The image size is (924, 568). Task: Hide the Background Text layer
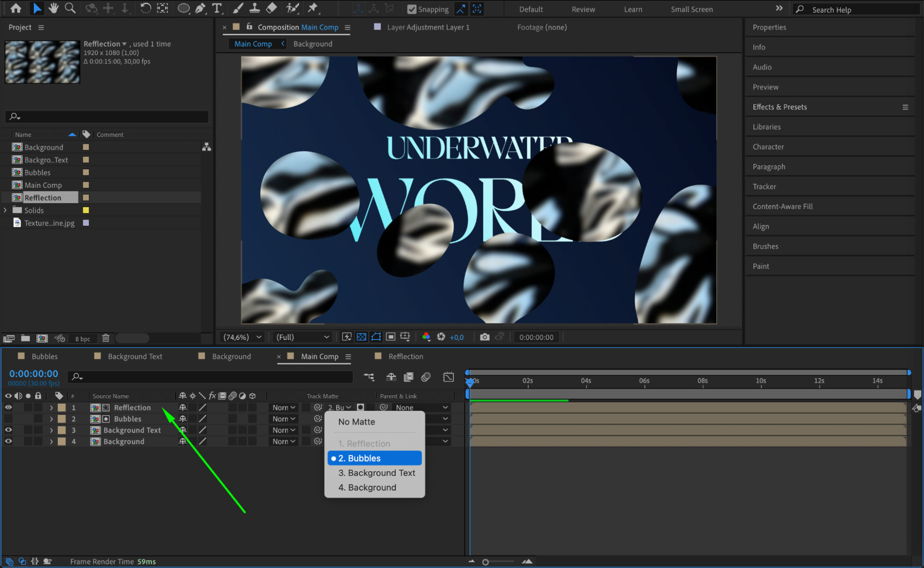[x=8, y=430]
